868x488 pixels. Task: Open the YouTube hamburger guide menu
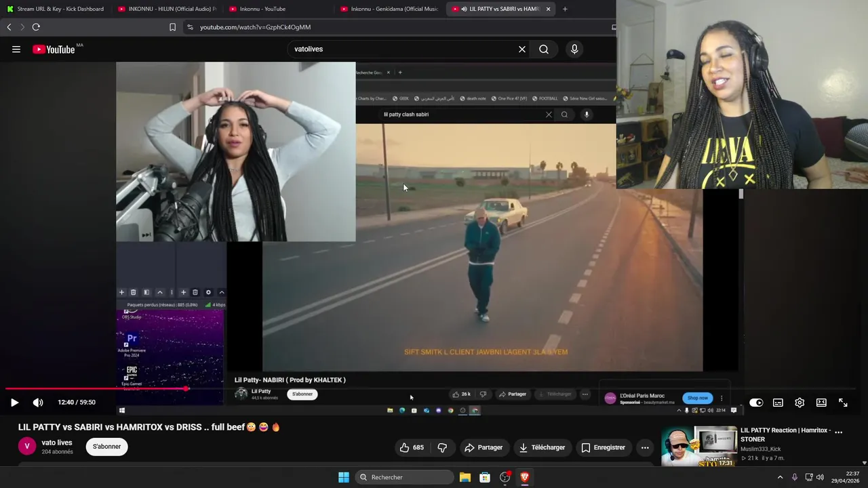pos(16,49)
